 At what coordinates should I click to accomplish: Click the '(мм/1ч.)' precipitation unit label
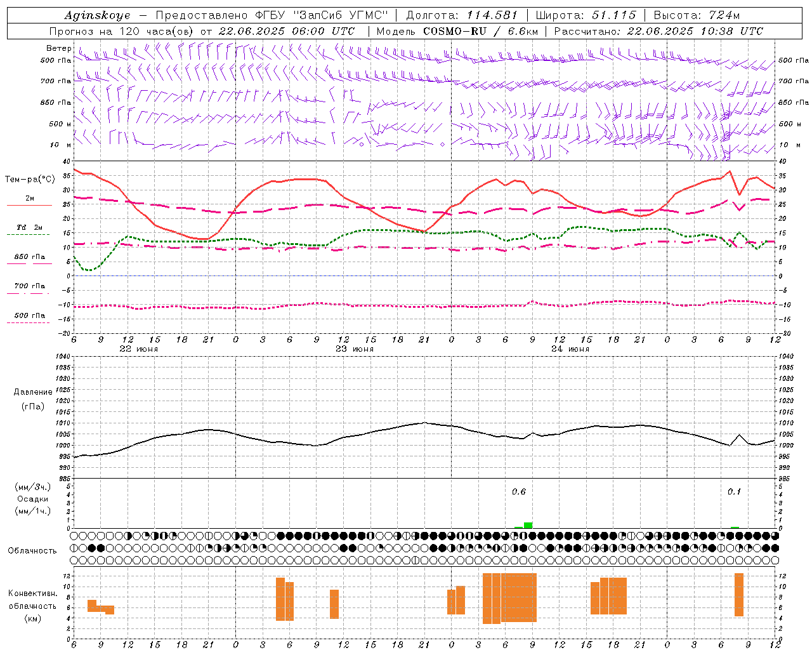coord(33,511)
